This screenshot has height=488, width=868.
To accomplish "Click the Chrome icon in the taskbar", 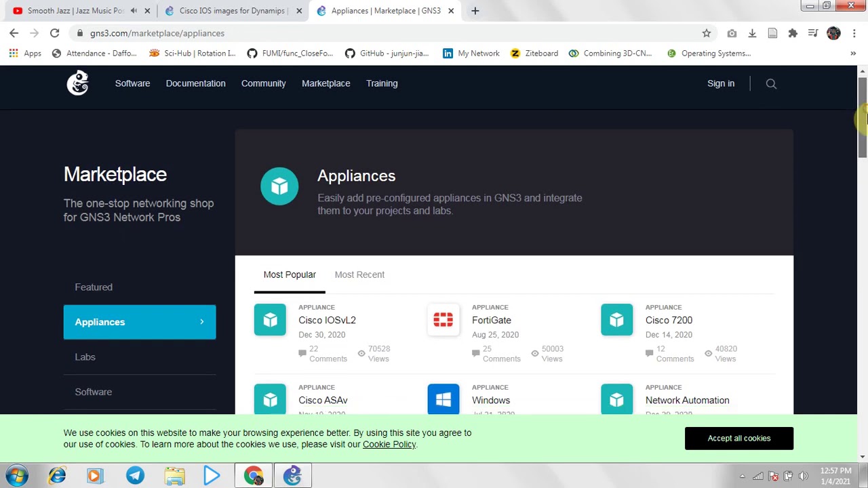I will (254, 476).
